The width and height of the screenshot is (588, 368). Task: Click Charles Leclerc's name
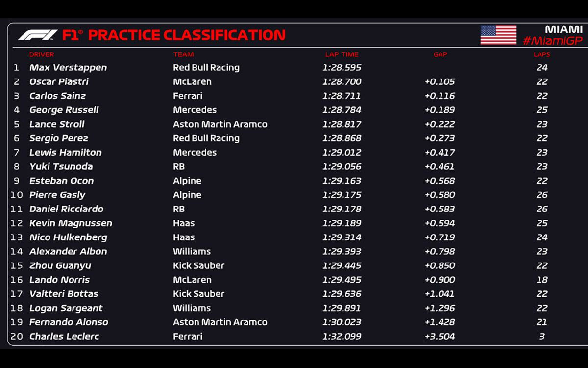coord(64,337)
